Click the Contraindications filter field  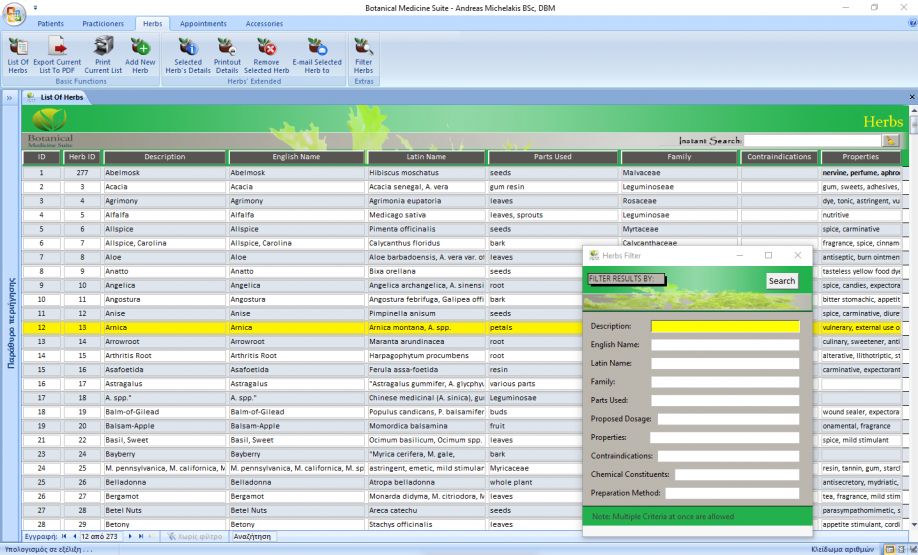point(728,456)
